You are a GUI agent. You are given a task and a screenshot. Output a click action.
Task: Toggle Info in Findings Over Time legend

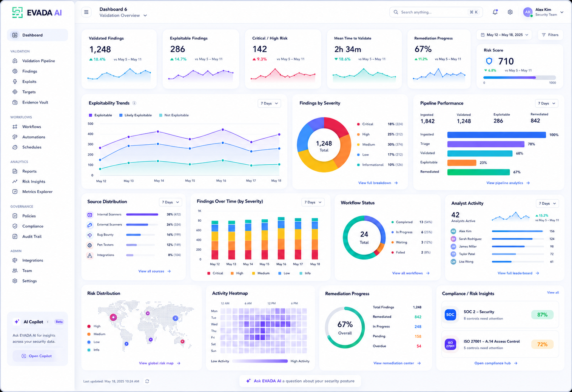pyautogui.click(x=305, y=273)
